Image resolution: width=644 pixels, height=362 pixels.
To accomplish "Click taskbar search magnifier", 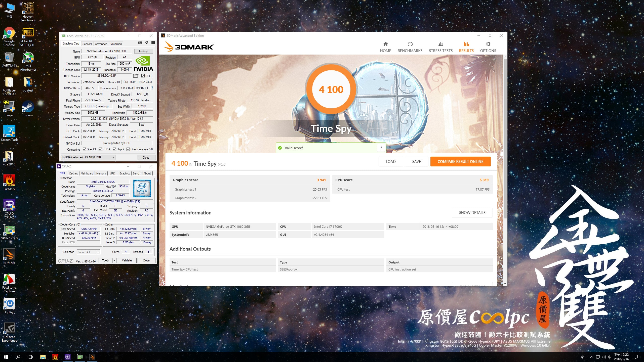I will (x=18, y=357).
